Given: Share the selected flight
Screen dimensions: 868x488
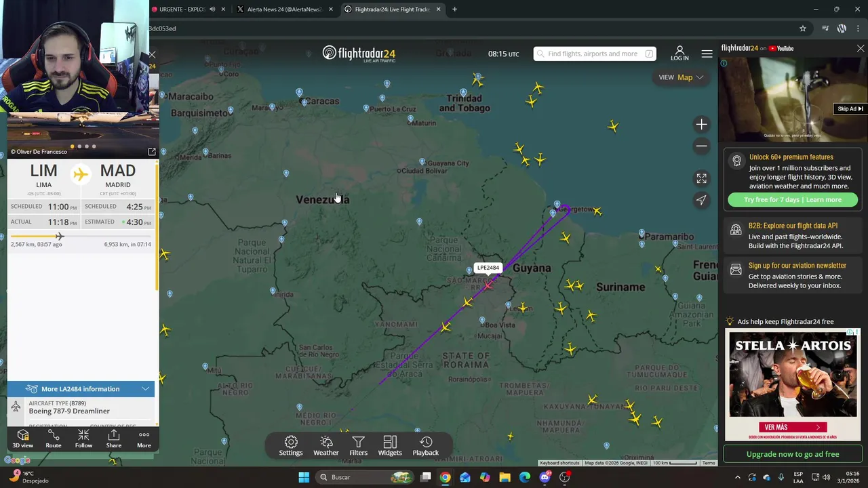Looking at the screenshot, I should coord(114,439).
